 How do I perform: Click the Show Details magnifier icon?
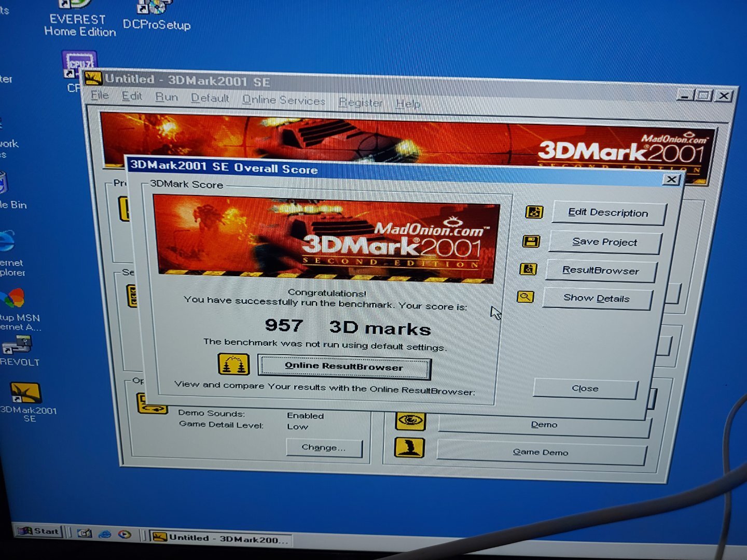[525, 297]
